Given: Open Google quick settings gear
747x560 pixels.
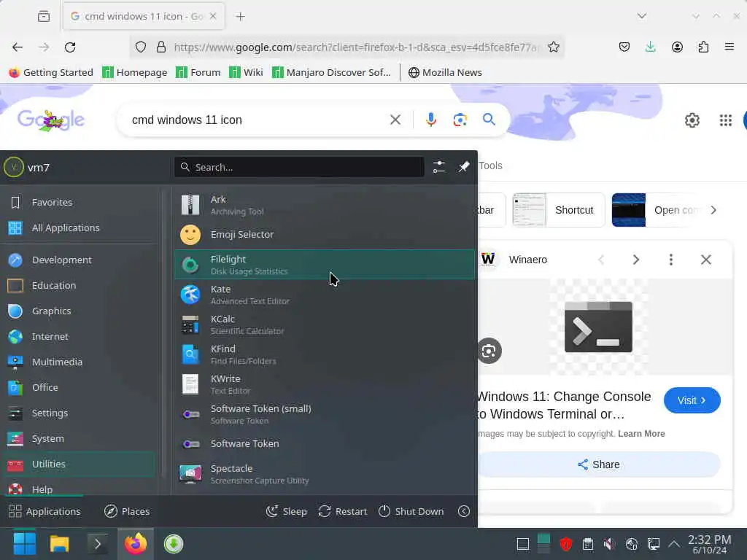Looking at the screenshot, I should coord(692,120).
